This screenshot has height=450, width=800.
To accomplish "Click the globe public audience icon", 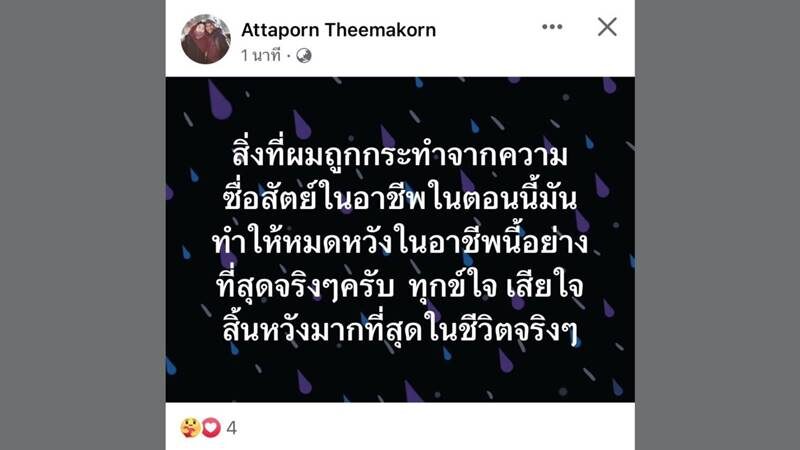I will click(304, 55).
